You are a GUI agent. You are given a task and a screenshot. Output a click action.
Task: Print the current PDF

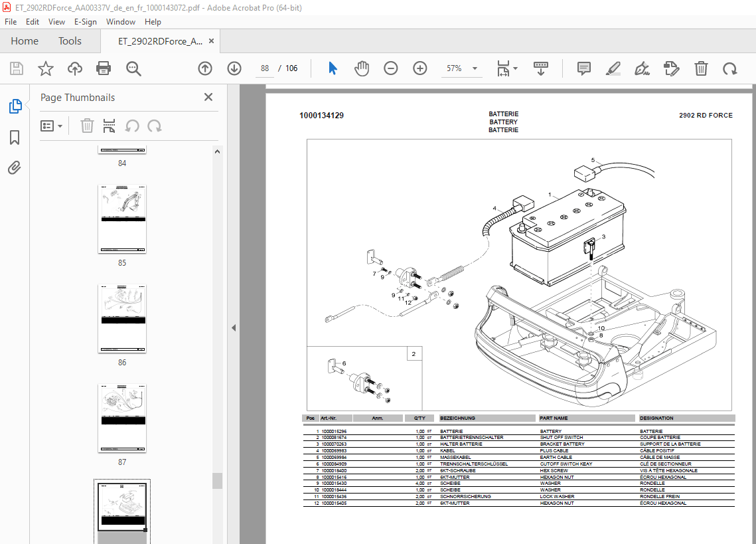[x=104, y=68]
